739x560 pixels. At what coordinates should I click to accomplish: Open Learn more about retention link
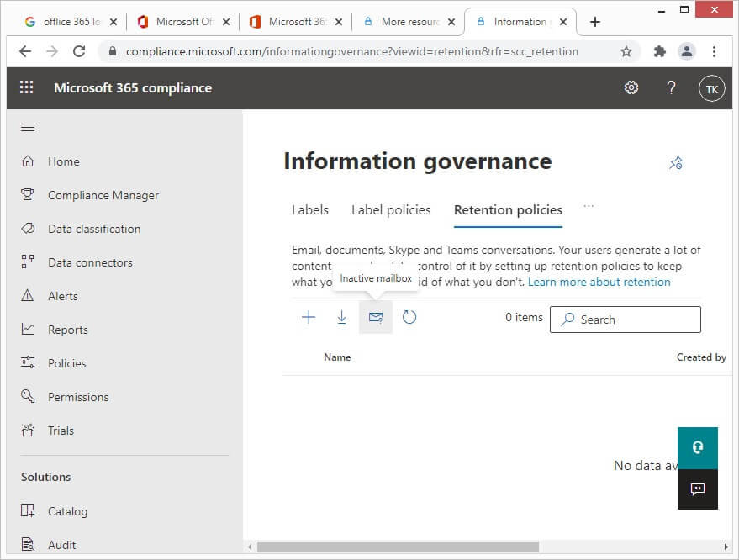599,282
